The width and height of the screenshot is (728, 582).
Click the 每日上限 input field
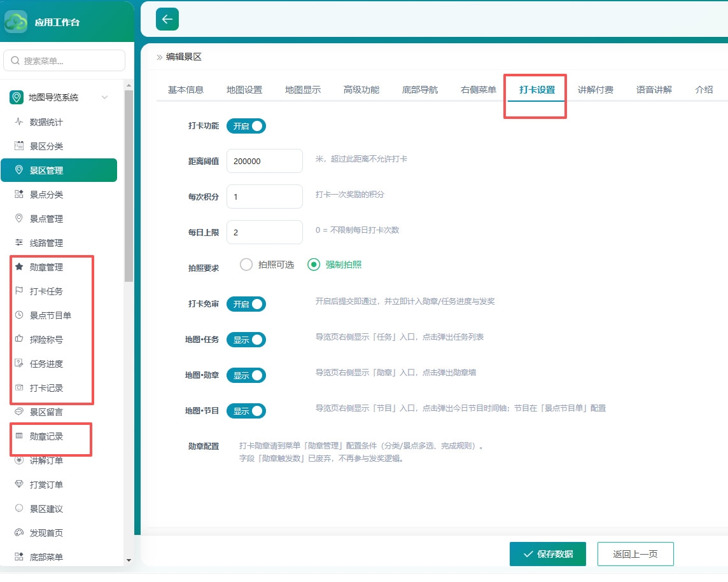pyautogui.click(x=265, y=232)
